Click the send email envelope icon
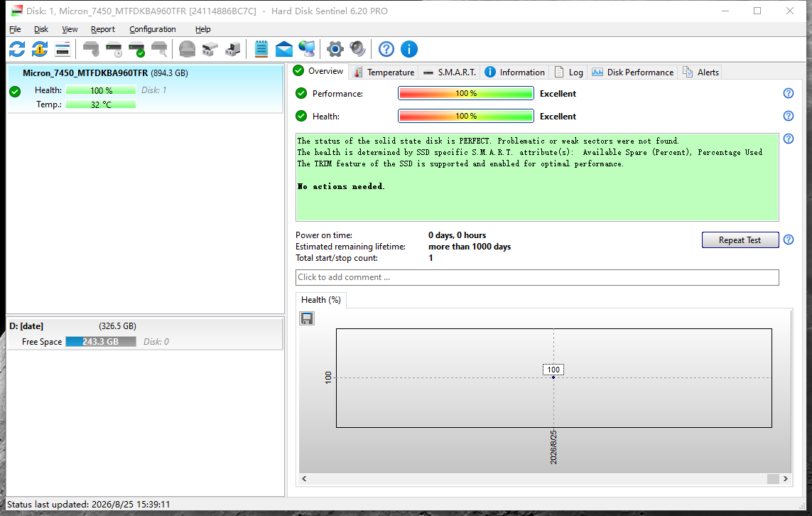This screenshot has height=516, width=812. pyautogui.click(x=283, y=49)
